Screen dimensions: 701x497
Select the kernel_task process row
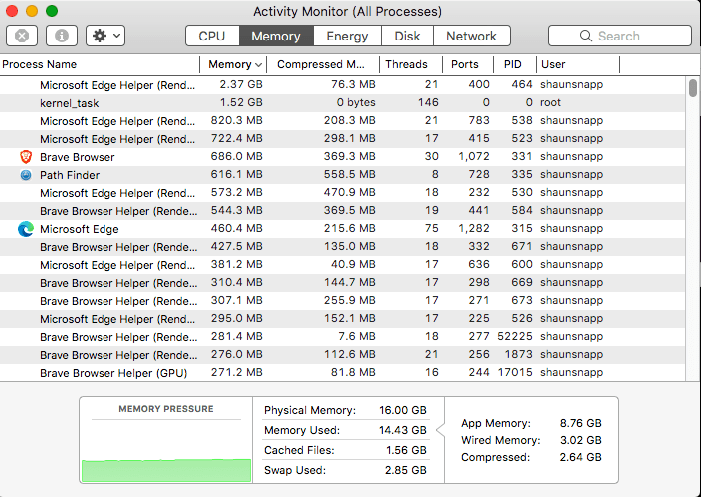pos(342,103)
